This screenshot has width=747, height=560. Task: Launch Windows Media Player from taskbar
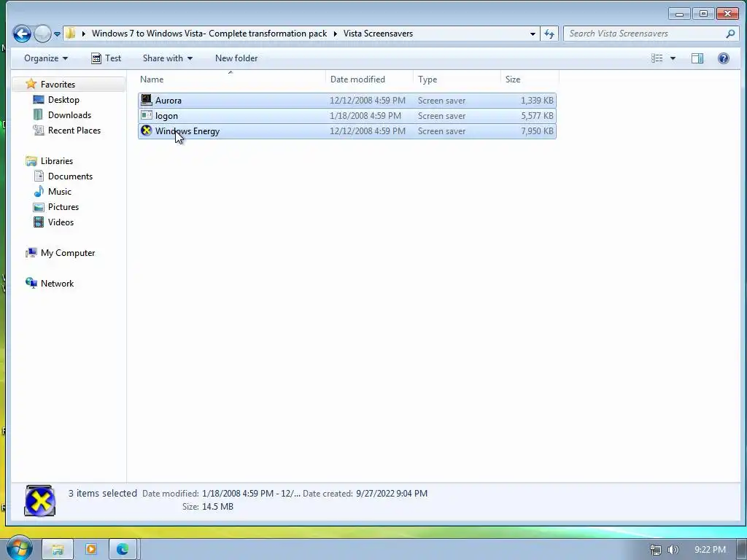coord(90,550)
